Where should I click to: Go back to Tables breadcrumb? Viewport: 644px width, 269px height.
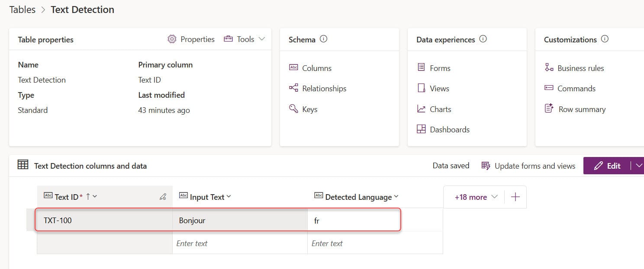pos(23,10)
